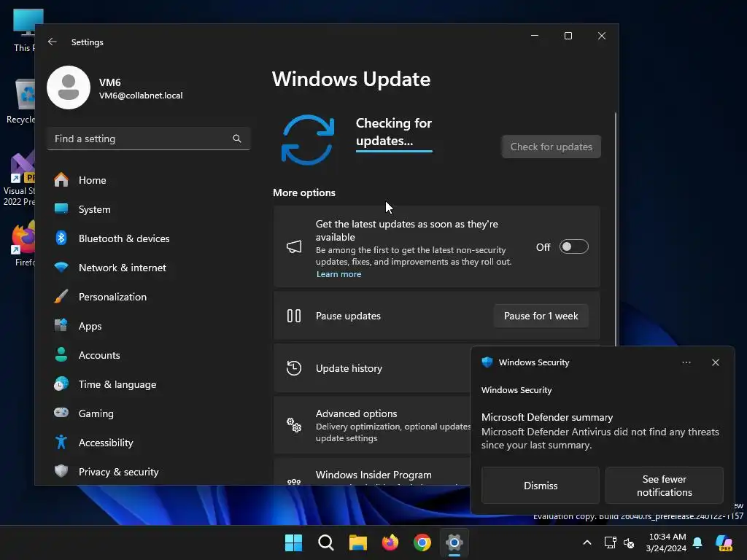Viewport: 747px width, 560px height.
Task: Open the Home settings page
Action: coord(149,180)
